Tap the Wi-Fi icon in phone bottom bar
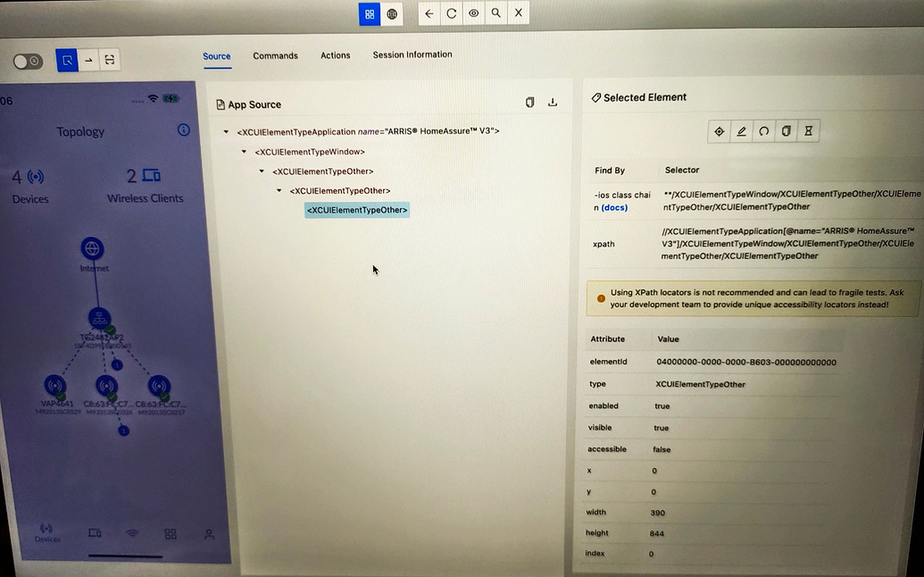This screenshot has height=577, width=924. click(x=132, y=534)
